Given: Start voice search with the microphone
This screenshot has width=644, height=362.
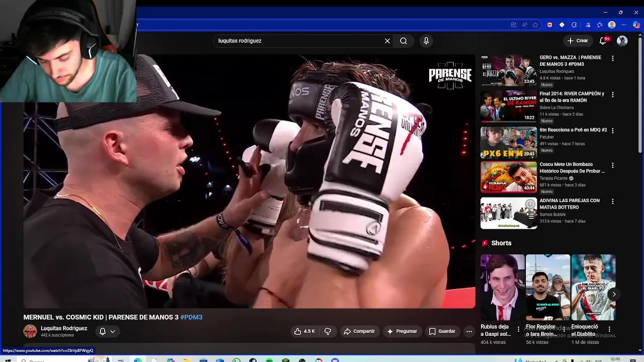Looking at the screenshot, I should (x=426, y=41).
